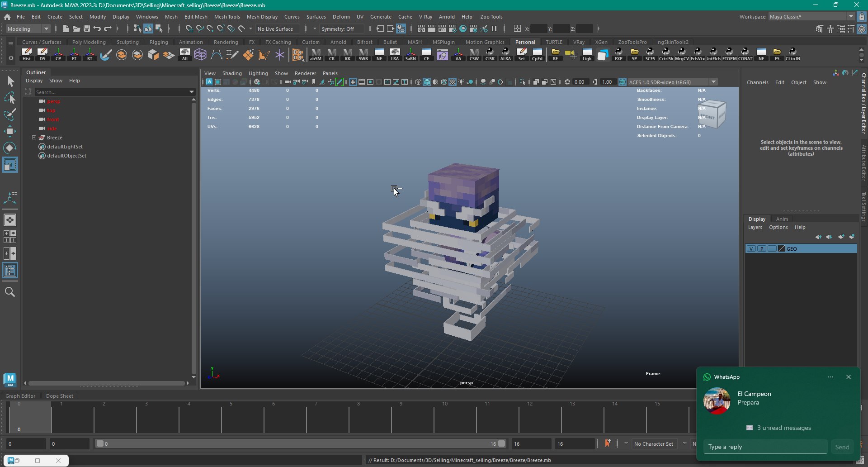The height and width of the screenshot is (467, 868).
Task: Toggle the color management ON button
Action: (623, 82)
